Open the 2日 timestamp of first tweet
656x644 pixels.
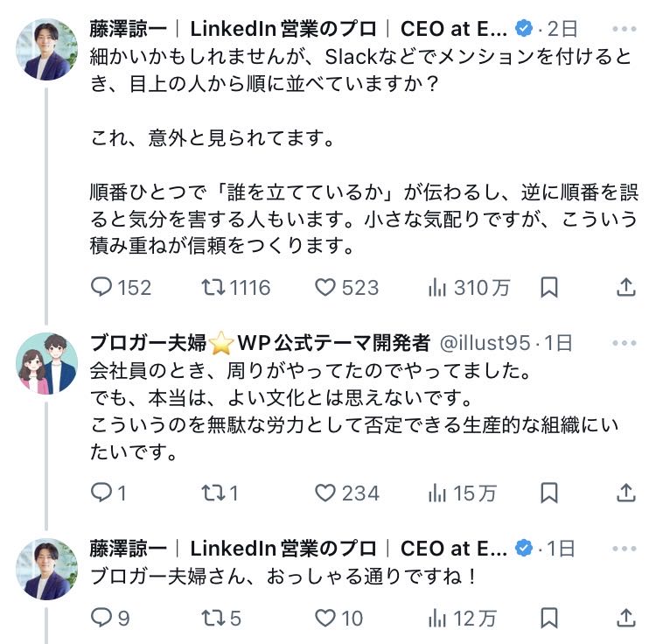coord(562,29)
